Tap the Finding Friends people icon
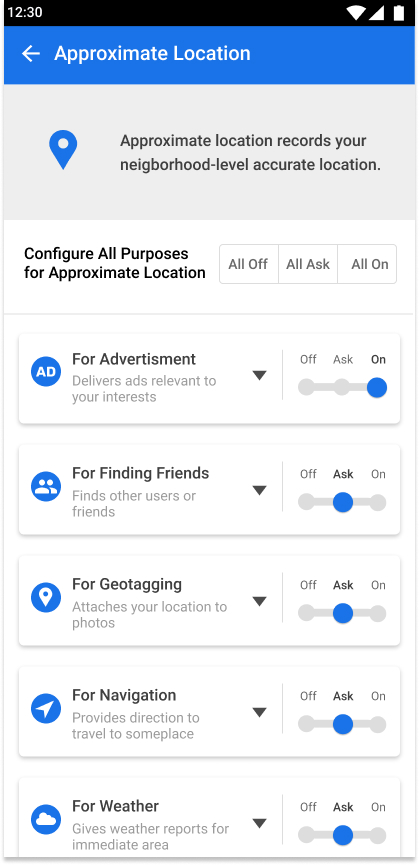This screenshot has width=419, height=865. [46, 487]
